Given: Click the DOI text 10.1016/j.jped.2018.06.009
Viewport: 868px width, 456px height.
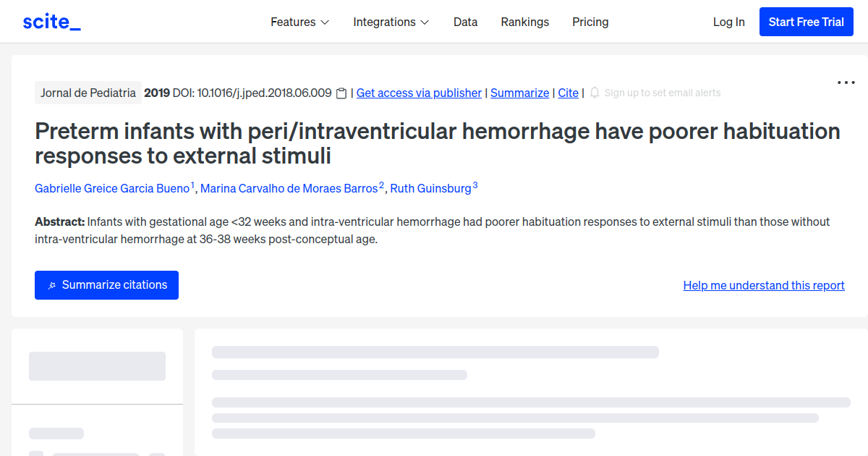Looking at the screenshot, I should click(x=264, y=93).
